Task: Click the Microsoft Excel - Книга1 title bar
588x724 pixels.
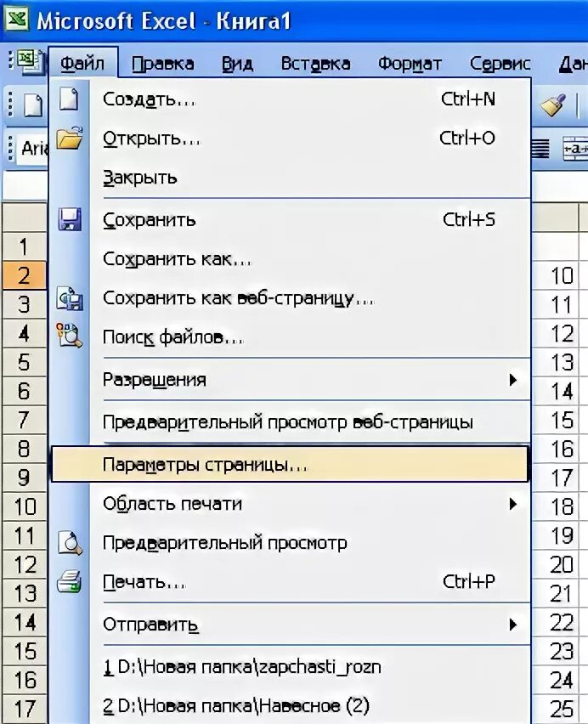Action: pyautogui.click(x=294, y=20)
